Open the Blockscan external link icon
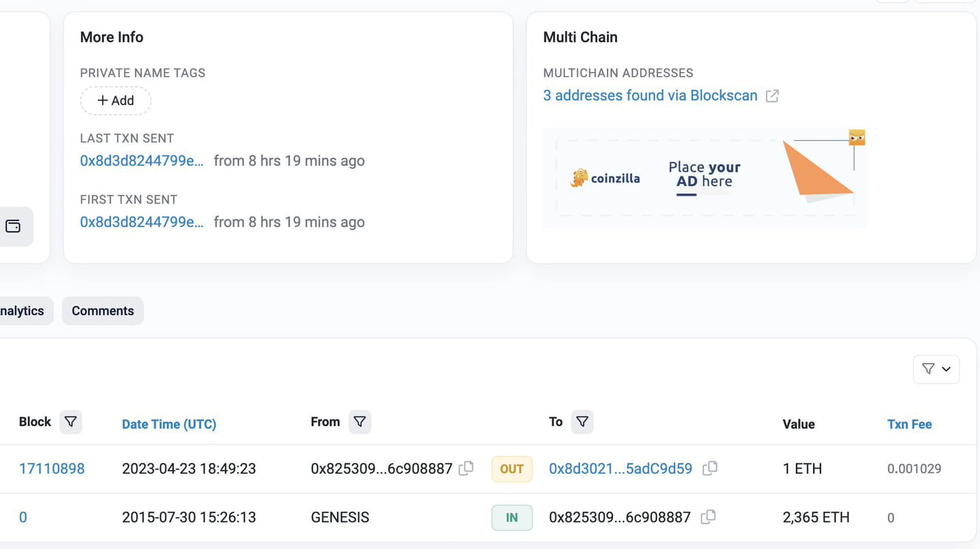The height and width of the screenshot is (549, 980). [772, 96]
